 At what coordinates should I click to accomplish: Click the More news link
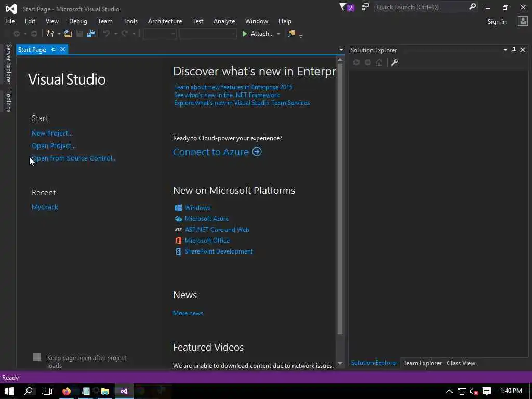click(x=188, y=313)
